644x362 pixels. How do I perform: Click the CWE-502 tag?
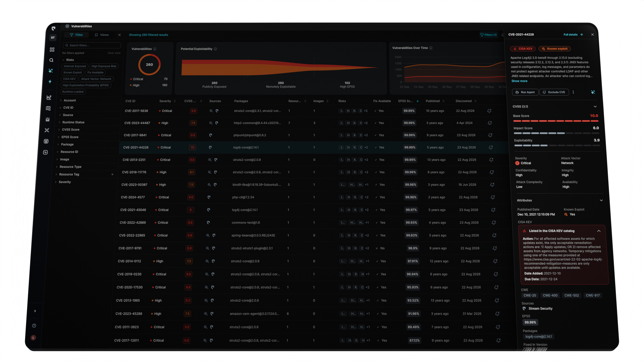tap(572, 296)
